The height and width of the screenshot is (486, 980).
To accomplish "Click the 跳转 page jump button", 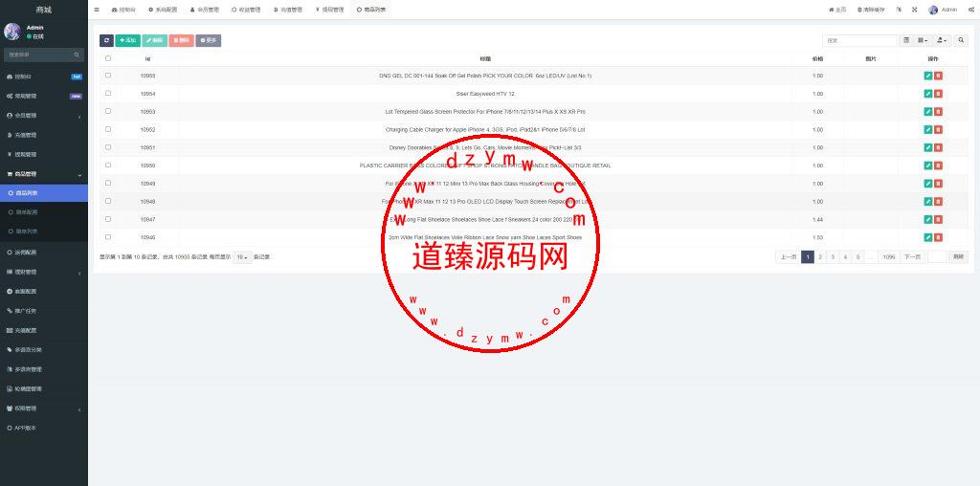I will tap(958, 257).
